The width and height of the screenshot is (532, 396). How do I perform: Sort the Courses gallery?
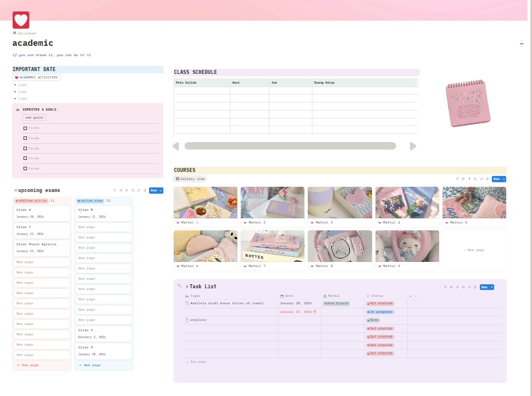pos(463,179)
